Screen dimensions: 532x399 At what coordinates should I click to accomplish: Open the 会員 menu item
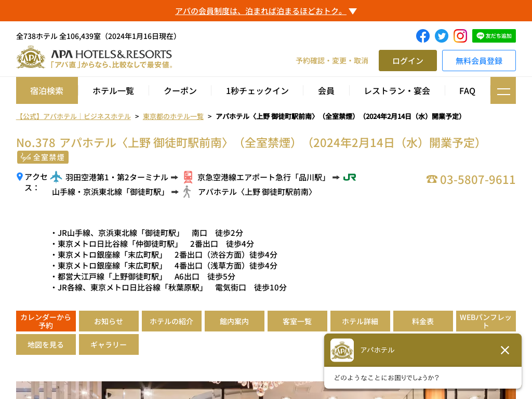[326, 91]
